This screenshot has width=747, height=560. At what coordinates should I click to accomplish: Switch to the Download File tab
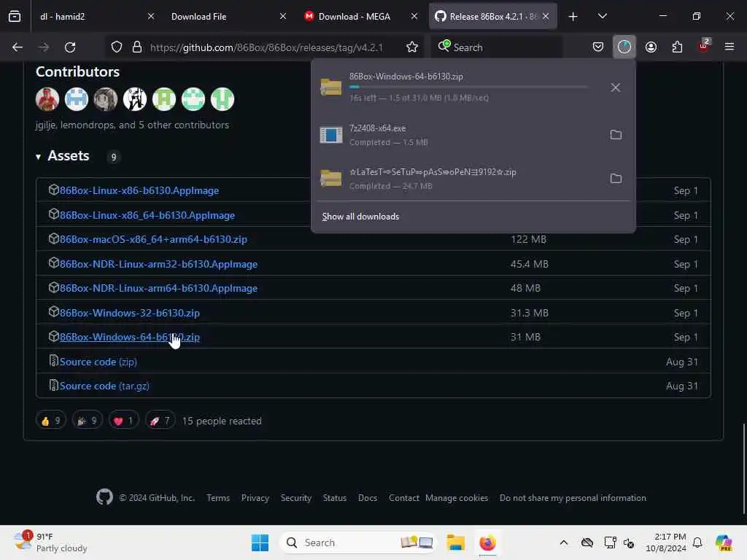[226, 17]
